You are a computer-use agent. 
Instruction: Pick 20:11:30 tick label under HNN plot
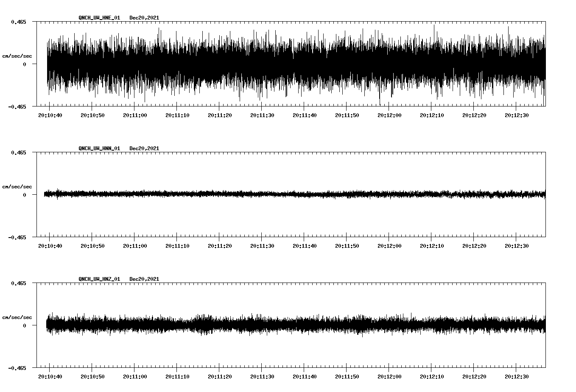262,246
